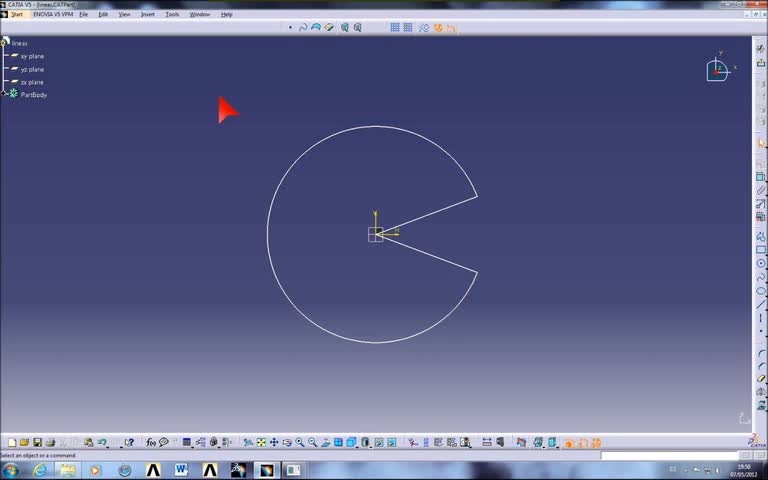768x480 pixels.
Task: Select yz plane in the tree
Action: (32, 70)
